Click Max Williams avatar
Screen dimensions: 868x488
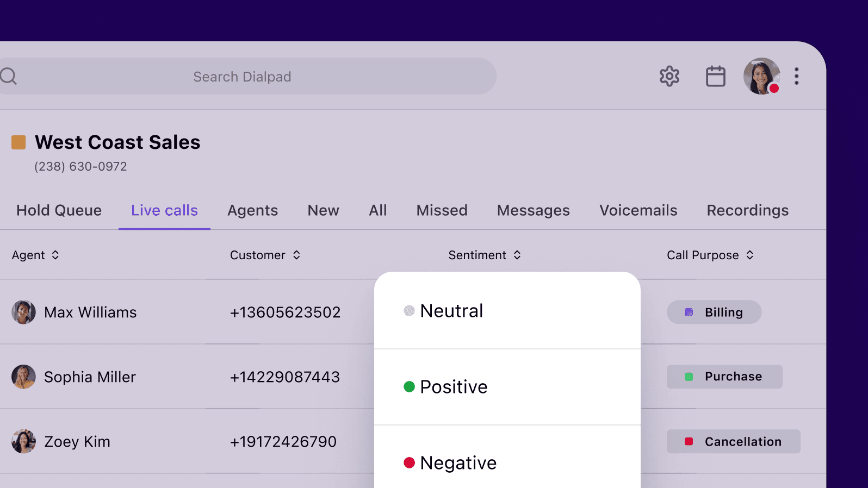[23, 312]
